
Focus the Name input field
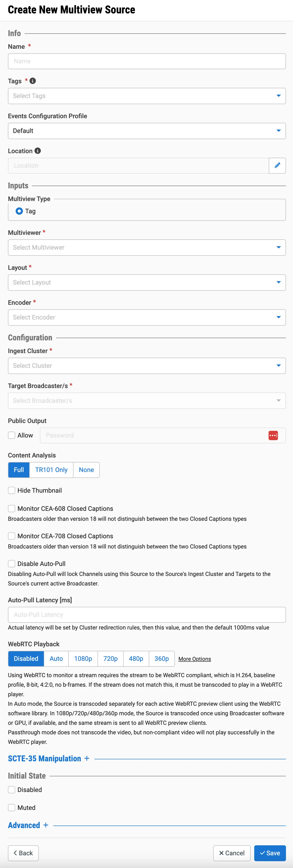tap(147, 61)
